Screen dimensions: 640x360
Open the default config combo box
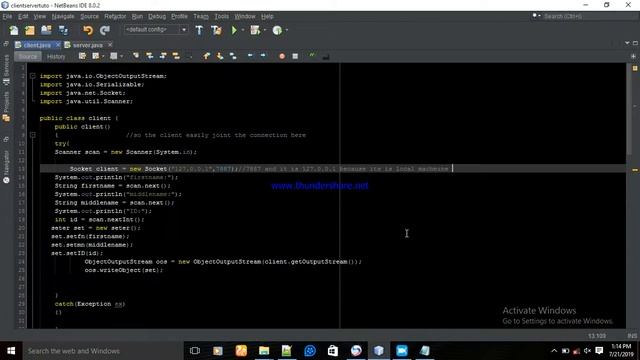click(156, 30)
